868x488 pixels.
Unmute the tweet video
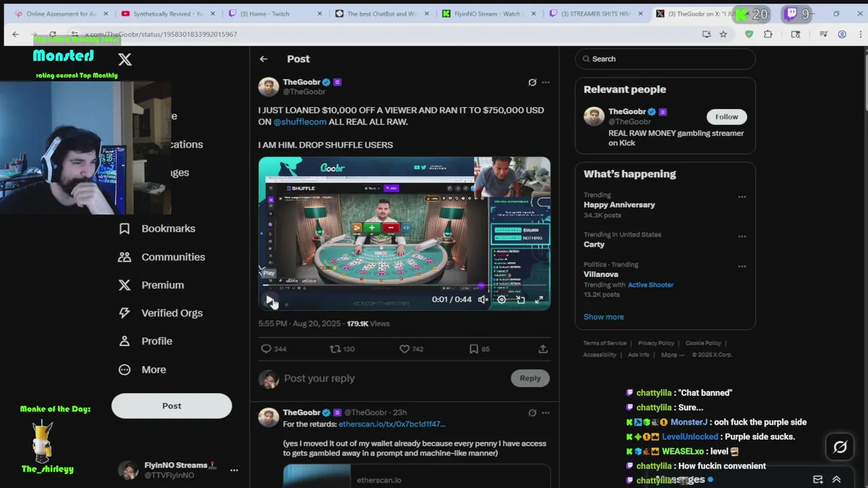point(483,299)
